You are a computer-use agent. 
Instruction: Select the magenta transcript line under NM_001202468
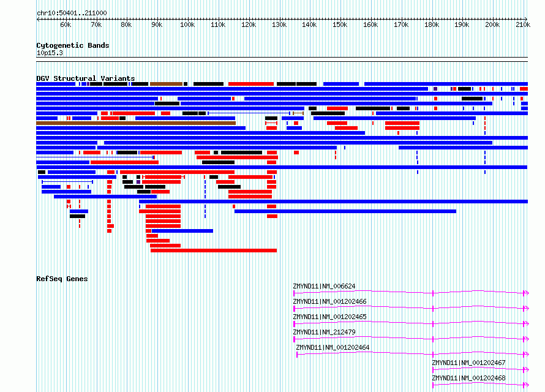pos(480,385)
